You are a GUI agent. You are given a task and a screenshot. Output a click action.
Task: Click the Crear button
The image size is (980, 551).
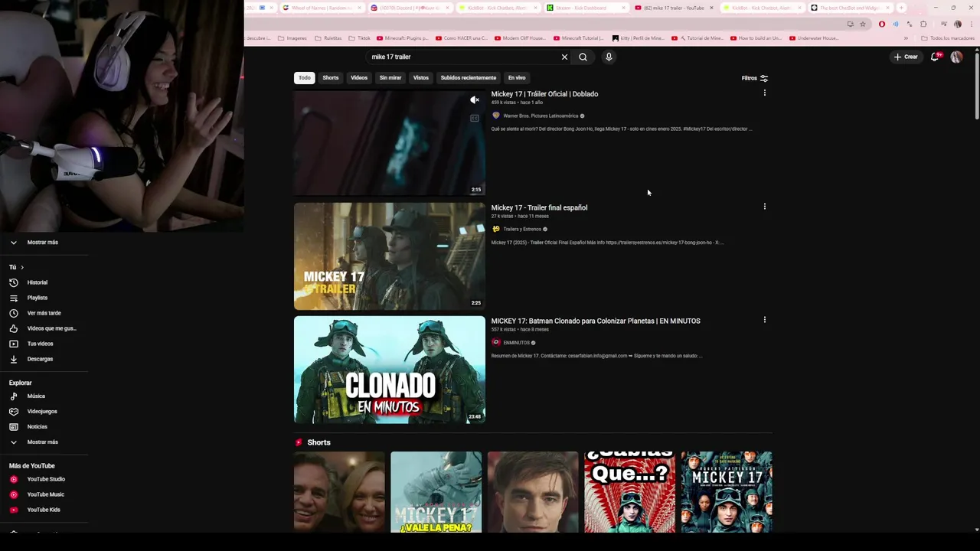click(906, 57)
